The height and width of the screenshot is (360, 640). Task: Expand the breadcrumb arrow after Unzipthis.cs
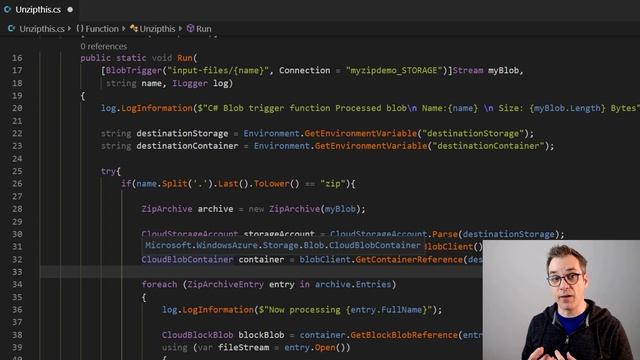pyautogui.click(x=69, y=29)
